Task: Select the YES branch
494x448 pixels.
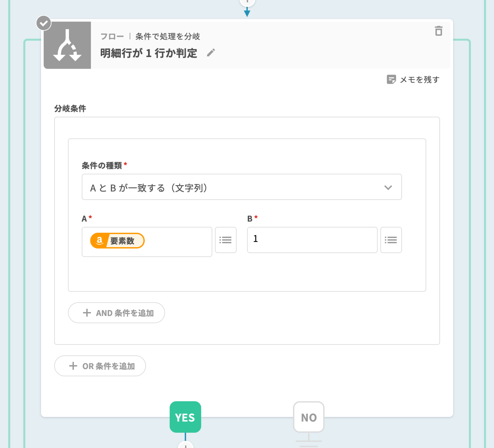Action: (185, 417)
